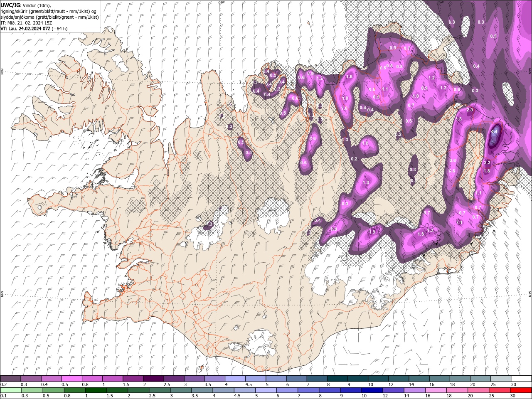Select the 'VT: Lau. 24.02.2024 07Z' valid time

tap(25, 29)
